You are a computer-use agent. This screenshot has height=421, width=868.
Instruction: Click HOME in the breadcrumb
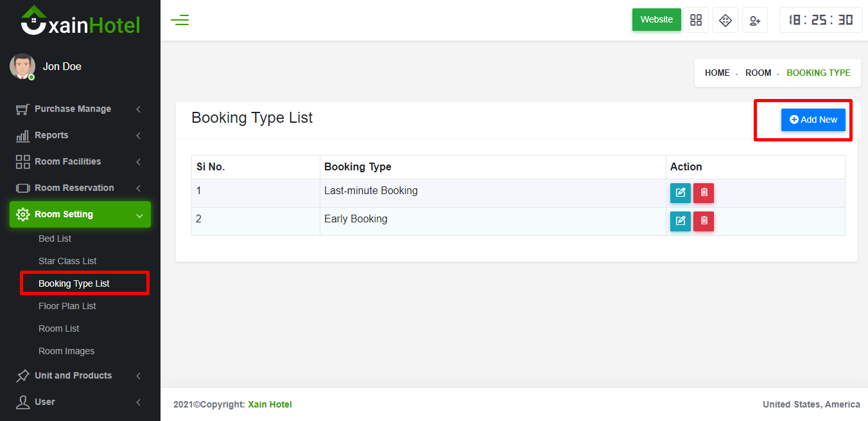click(x=717, y=73)
